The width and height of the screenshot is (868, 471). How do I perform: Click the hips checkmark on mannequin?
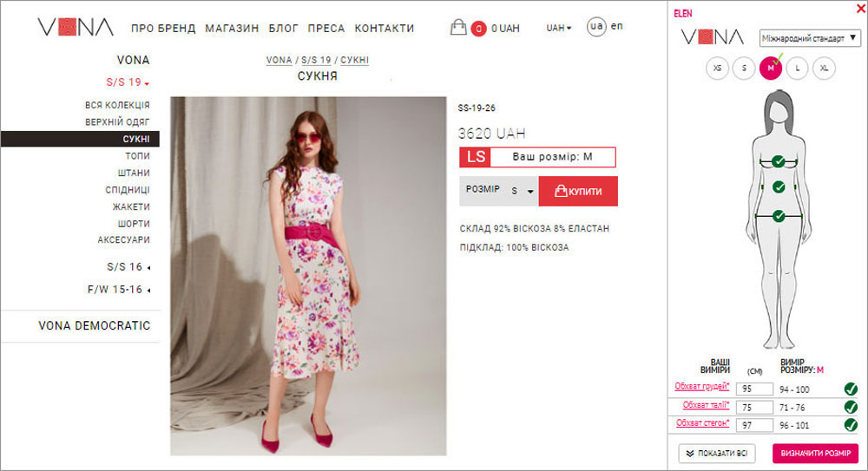coord(779,216)
